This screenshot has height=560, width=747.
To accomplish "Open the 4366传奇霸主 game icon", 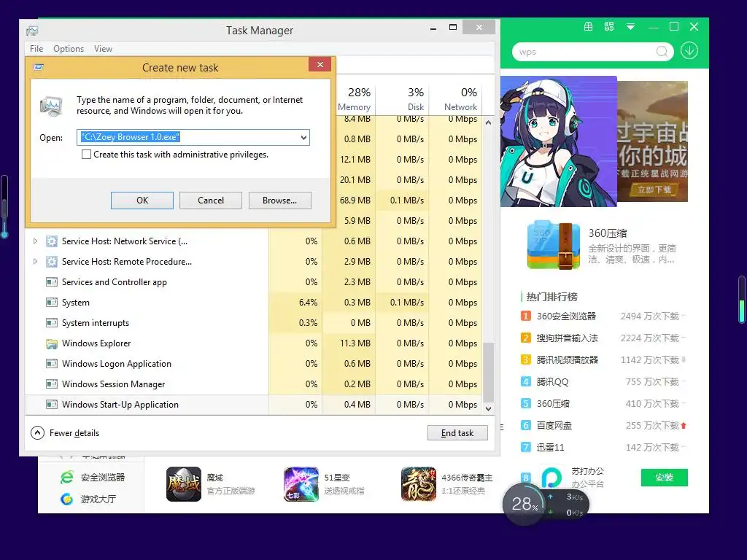I will tap(418, 484).
